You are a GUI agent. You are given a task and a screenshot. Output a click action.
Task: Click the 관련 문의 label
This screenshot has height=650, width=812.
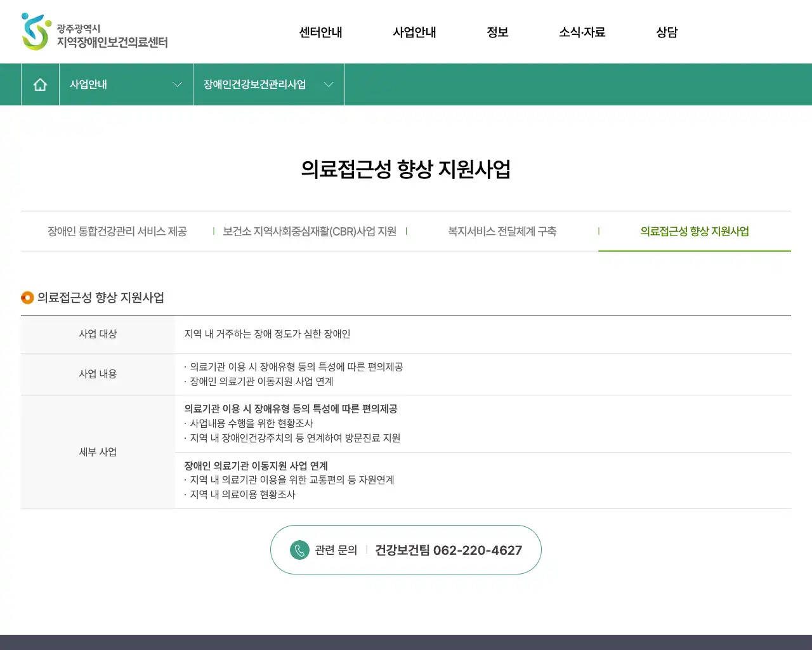point(336,550)
